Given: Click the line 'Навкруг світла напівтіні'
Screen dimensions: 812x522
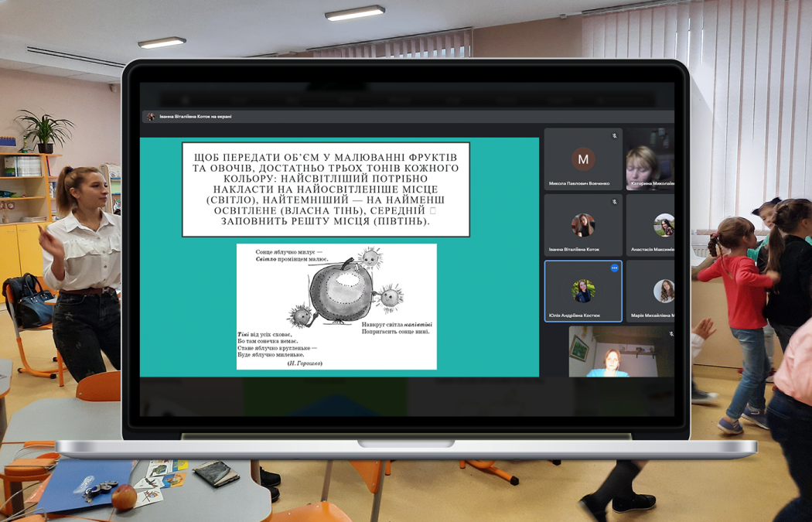Looking at the screenshot, I should click(x=397, y=325).
